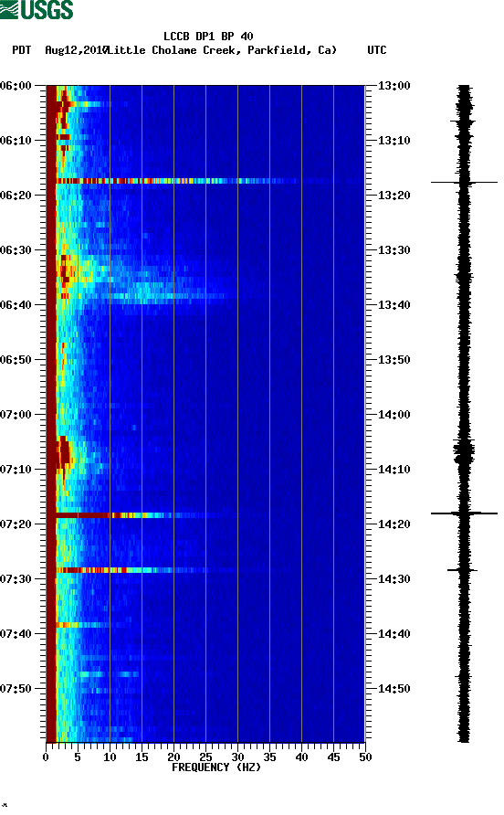Click the '14:00' UTC time label
504x815 pixels.
(x=394, y=415)
